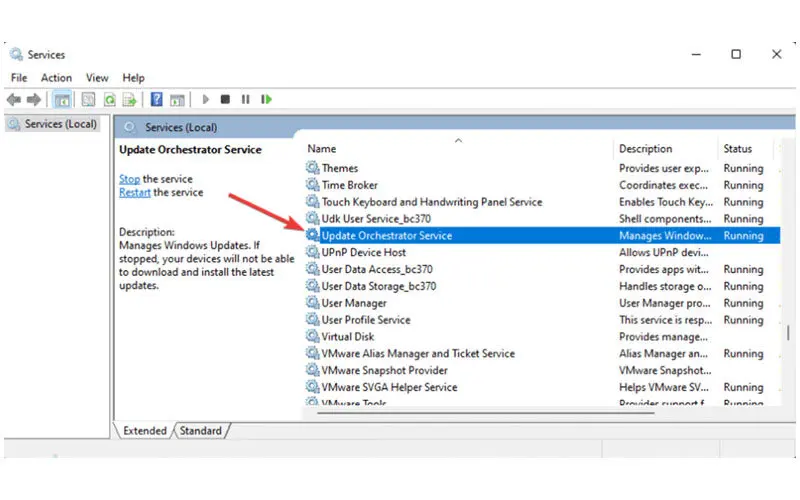Click the gear icon beside User Profile Service
The image size is (800, 500).
coord(312,319)
